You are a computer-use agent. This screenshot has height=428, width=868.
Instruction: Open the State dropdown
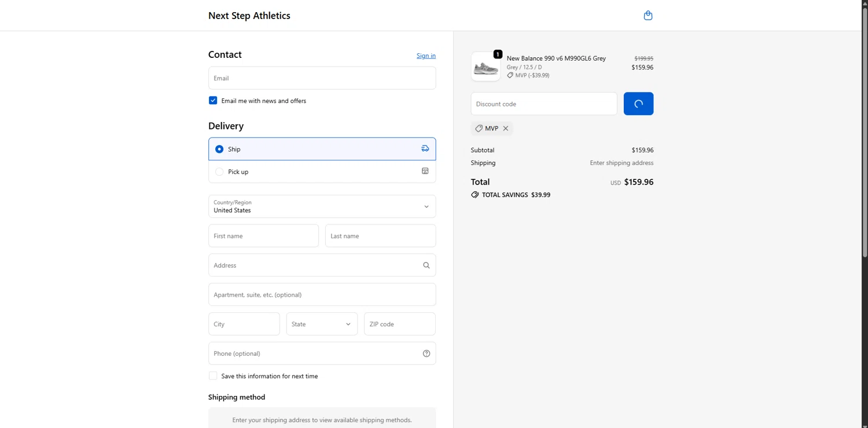click(322, 324)
